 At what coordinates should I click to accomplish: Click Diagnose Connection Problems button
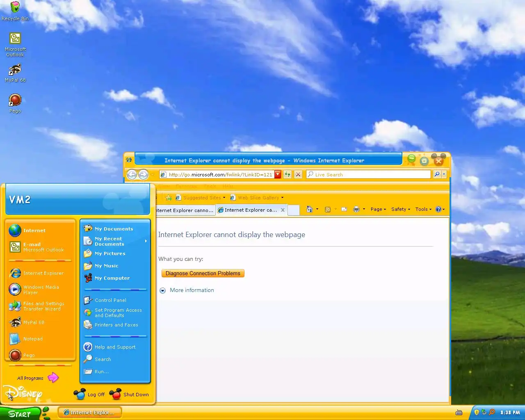click(x=203, y=273)
